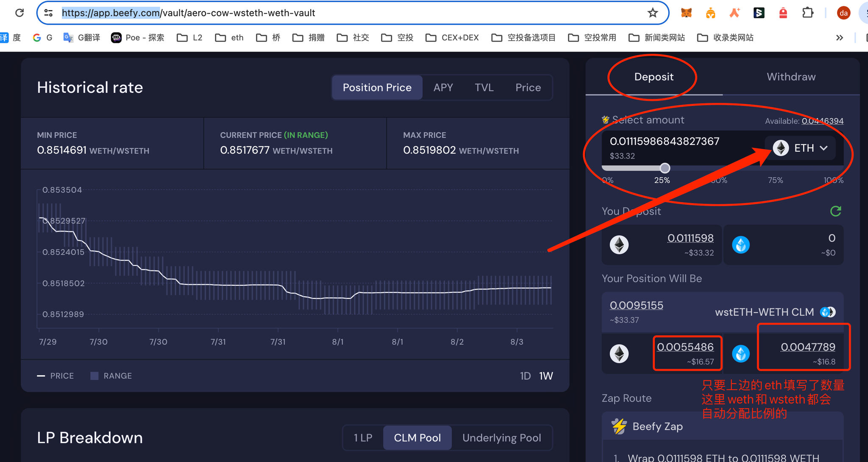Switch to the Withdraw tab
This screenshot has height=462, width=868.
791,77
